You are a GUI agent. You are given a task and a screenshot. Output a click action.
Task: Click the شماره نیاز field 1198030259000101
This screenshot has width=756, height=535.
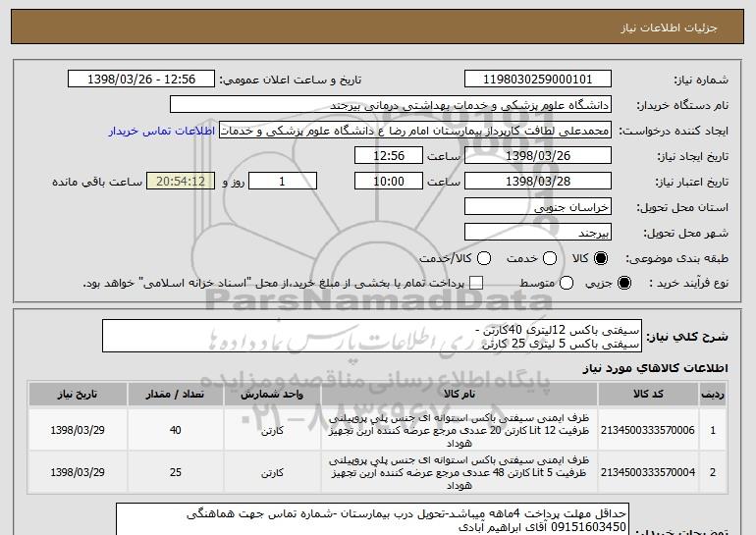coord(538,80)
